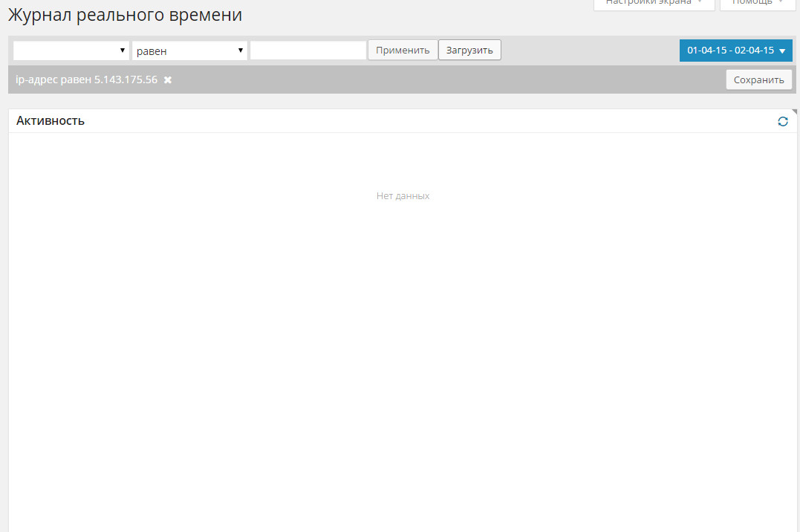Click the Загрузить button
This screenshot has width=800, height=532.
(469, 50)
